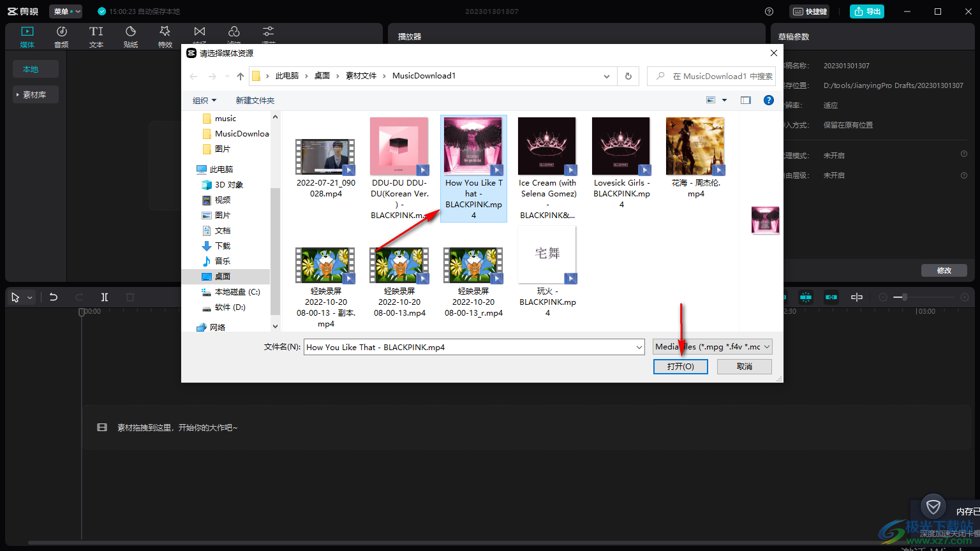The height and width of the screenshot is (551, 980).
Task: Open the 组织 organize menu
Action: click(x=205, y=101)
